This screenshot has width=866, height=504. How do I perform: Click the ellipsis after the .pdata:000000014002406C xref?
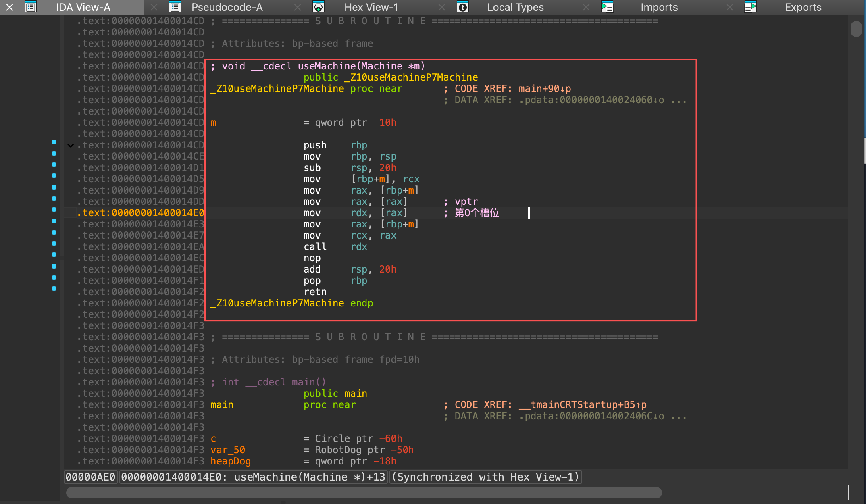679,417
